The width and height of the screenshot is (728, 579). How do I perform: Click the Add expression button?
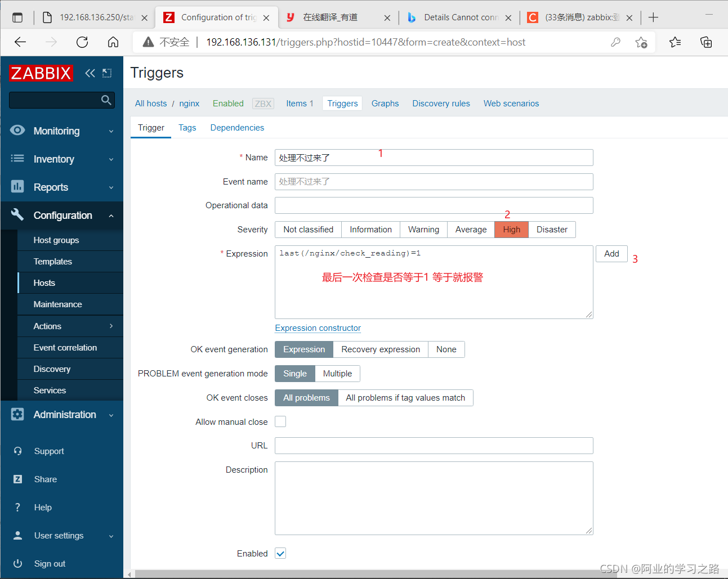point(611,254)
